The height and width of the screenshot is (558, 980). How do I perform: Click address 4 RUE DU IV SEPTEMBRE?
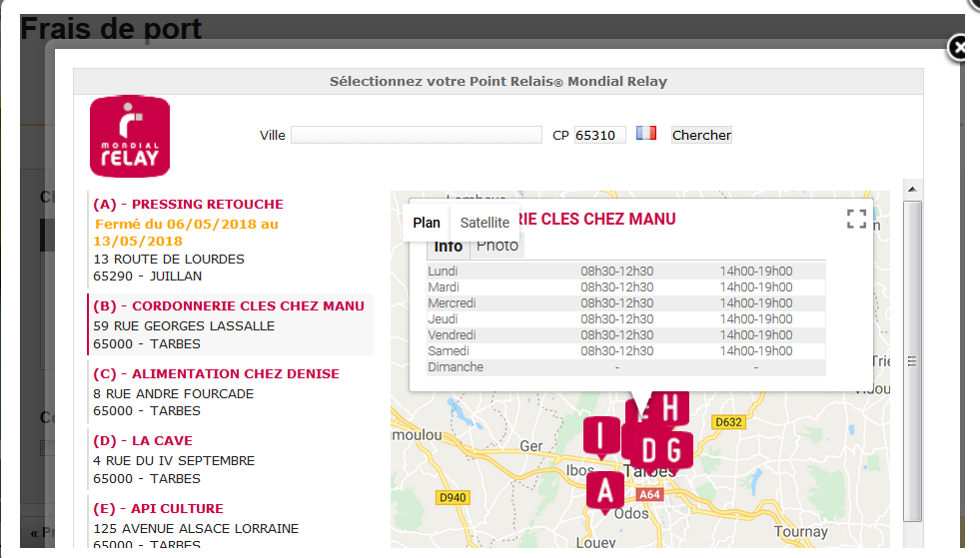[174, 460]
